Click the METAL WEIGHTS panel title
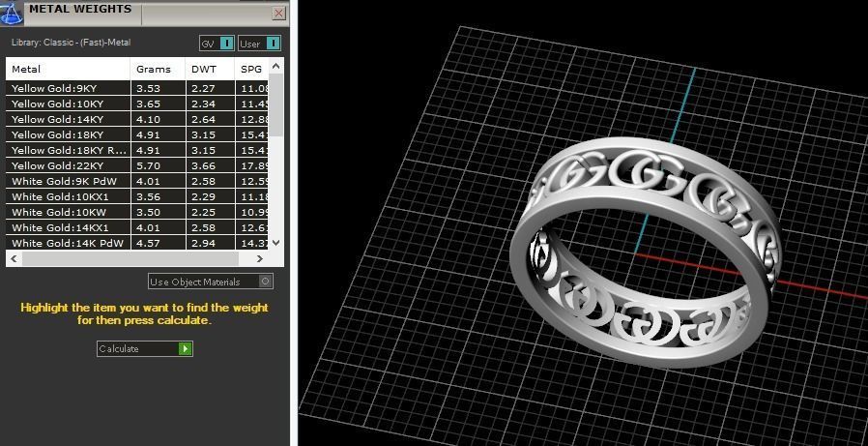Image resolution: width=868 pixels, height=446 pixels. 80,9
